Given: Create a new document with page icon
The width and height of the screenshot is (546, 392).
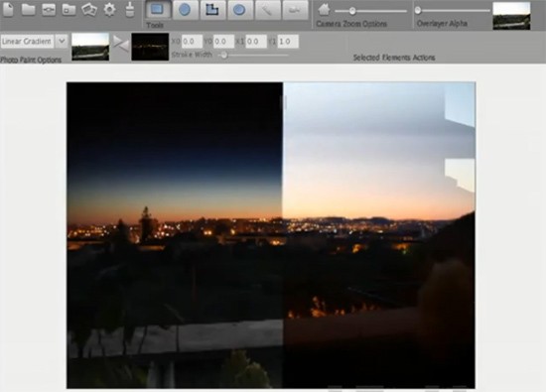Looking at the screenshot, I should click(x=8, y=9).
